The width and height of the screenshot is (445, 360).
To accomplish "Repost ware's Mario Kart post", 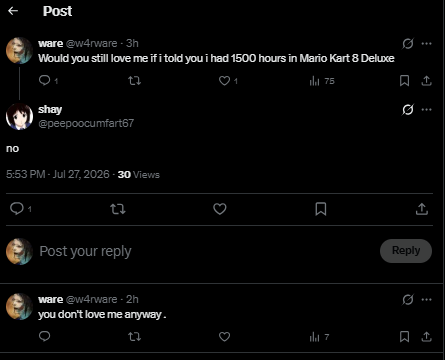I will pos(135,81).
